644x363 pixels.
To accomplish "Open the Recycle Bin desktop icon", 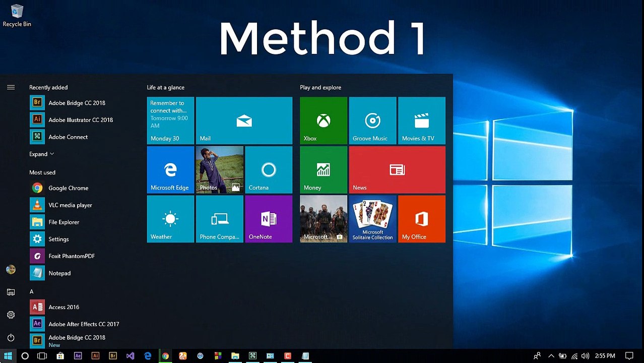I will click(x=17, y=16).
